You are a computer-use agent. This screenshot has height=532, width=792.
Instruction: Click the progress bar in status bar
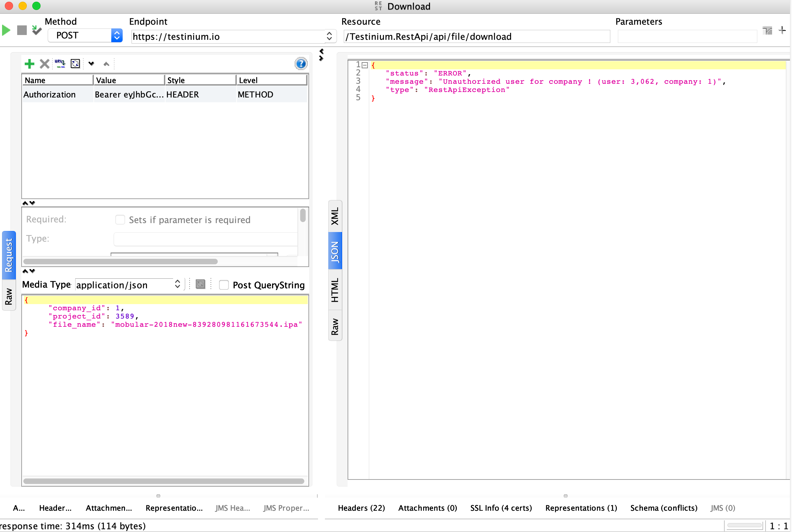[745, 525]
